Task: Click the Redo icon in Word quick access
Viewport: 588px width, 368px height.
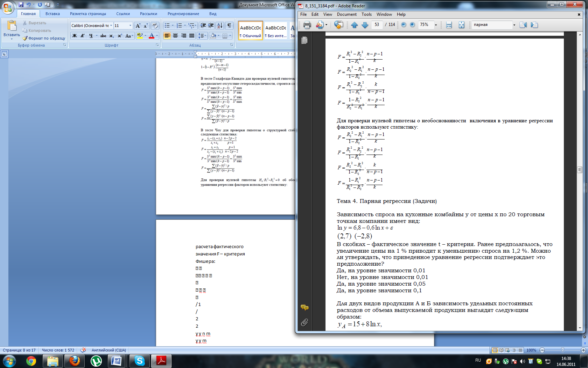Action: (x=40, y=5)
